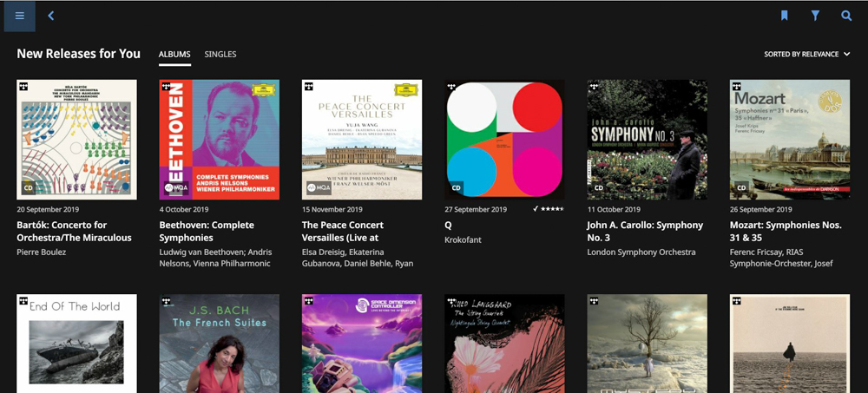Open J.S. Bach French Suites album cover

tap(220, 344)
